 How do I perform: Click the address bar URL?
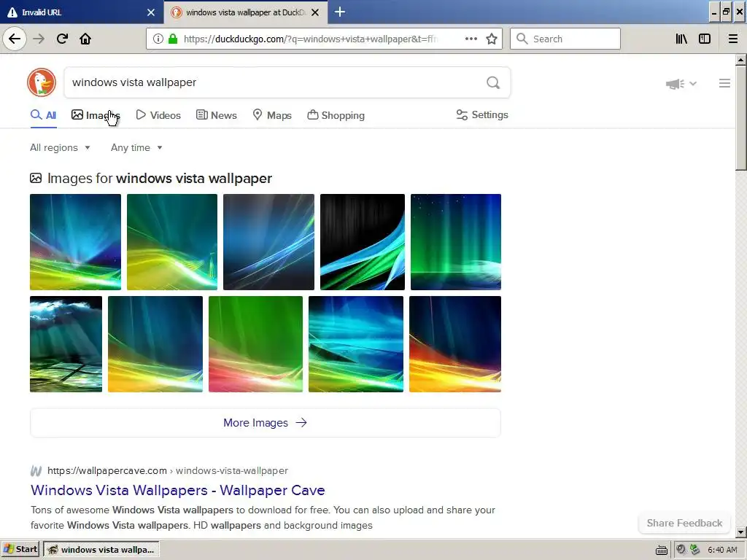click(x=309, y=39)
